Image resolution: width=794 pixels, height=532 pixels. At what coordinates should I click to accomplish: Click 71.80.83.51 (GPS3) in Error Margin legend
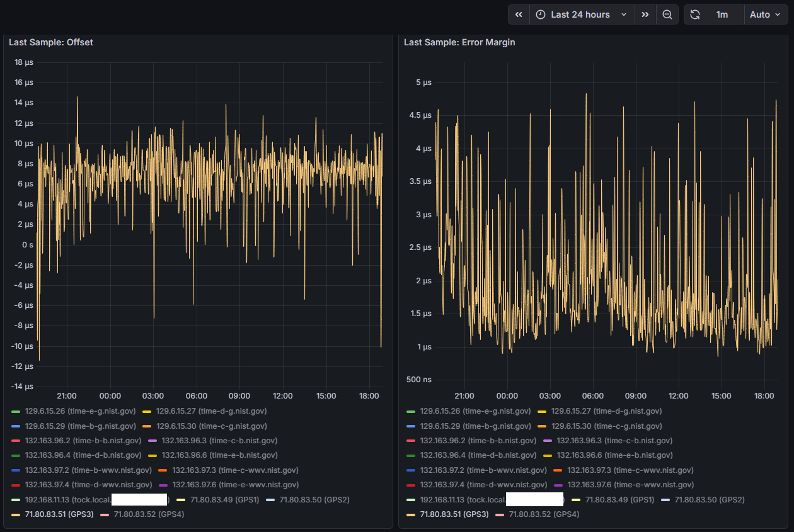(x=454, y=514)
